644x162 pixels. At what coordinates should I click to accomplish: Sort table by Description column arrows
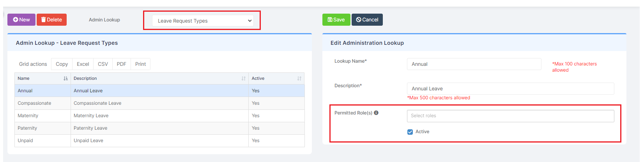(x=244, y=79)
